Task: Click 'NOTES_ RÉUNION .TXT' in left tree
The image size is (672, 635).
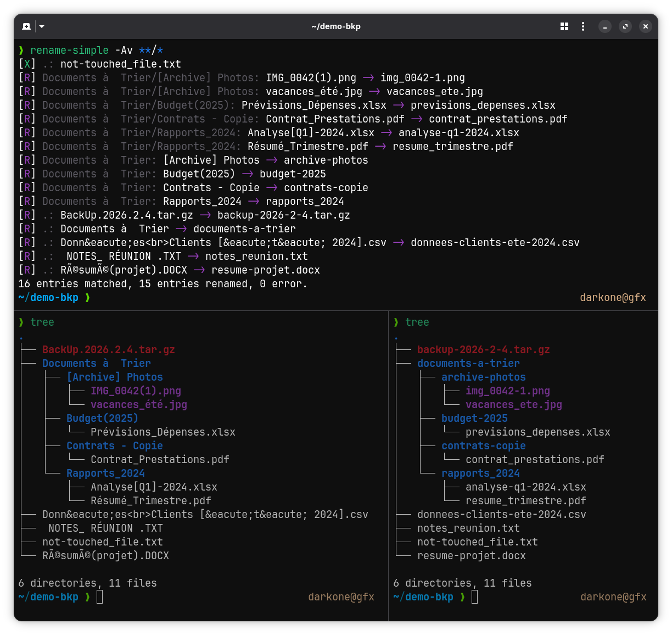Action: [105, 528]
